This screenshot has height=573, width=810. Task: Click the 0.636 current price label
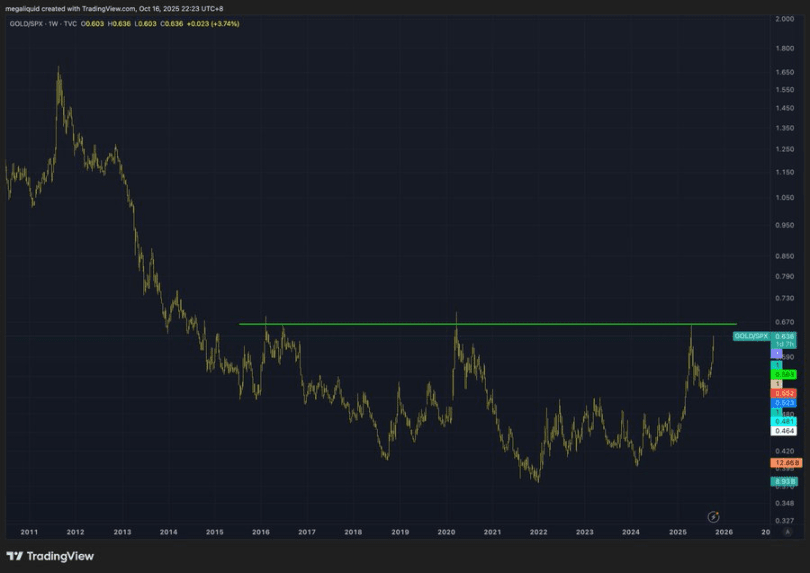pos(784,336)
